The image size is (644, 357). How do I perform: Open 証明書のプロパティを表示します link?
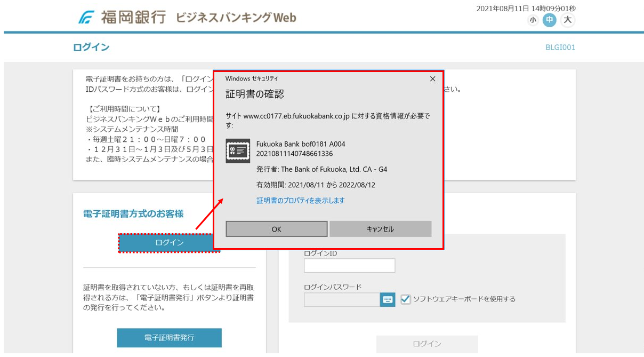tap(301, 201)
